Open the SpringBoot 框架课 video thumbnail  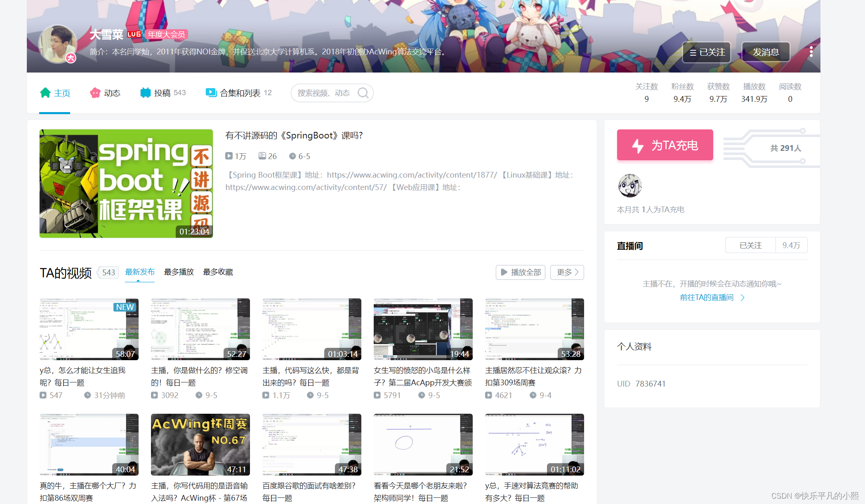(x=126, y=183)
